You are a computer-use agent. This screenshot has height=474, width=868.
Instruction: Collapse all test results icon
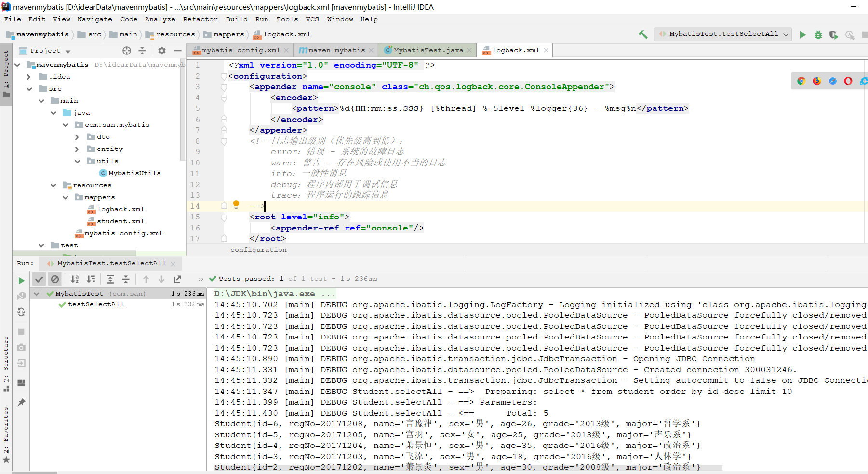click(x=126, y=279)
